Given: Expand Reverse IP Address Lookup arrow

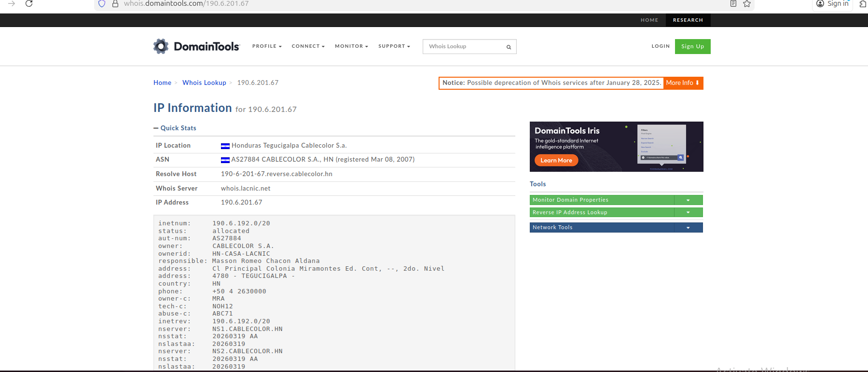Looking at the screenshot, I should [x=688, y=212].
